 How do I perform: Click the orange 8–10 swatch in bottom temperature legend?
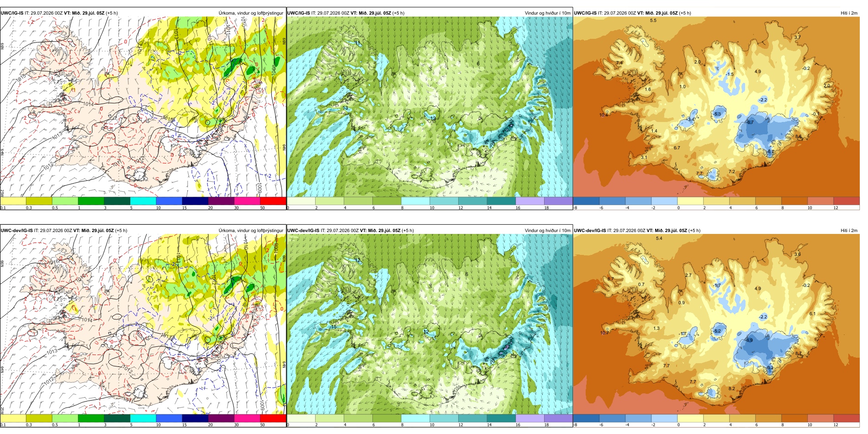click(794, 418)
